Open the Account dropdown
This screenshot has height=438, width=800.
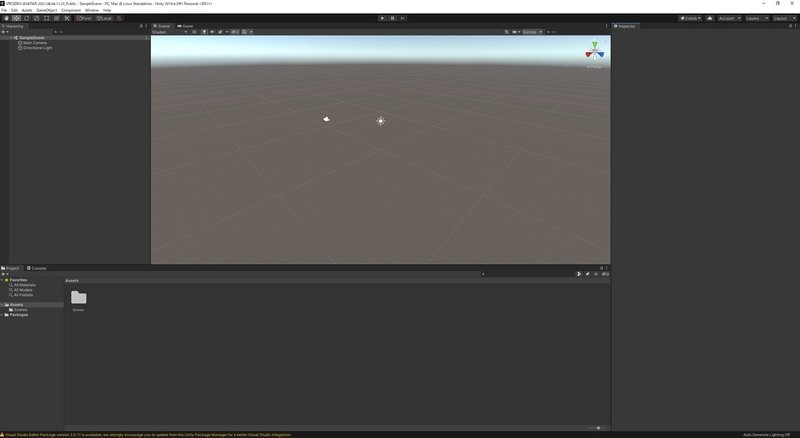click(730, 18)
